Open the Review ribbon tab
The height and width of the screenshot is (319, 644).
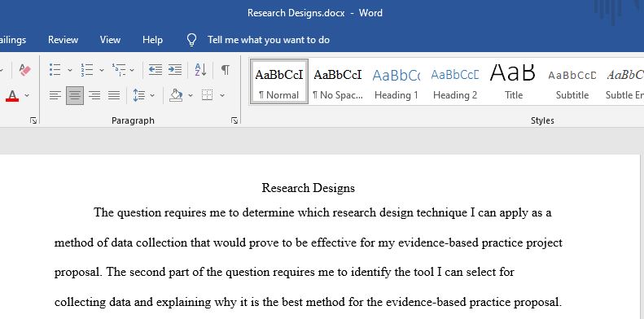point(63,40)
